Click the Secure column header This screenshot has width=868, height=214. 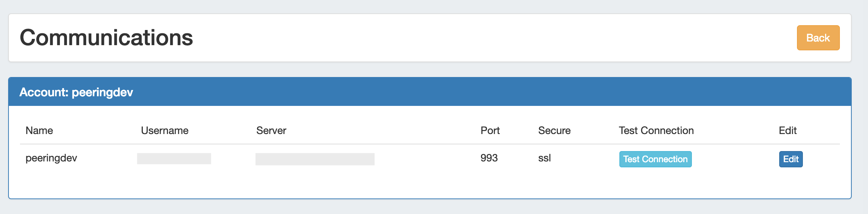pos(554,131)
